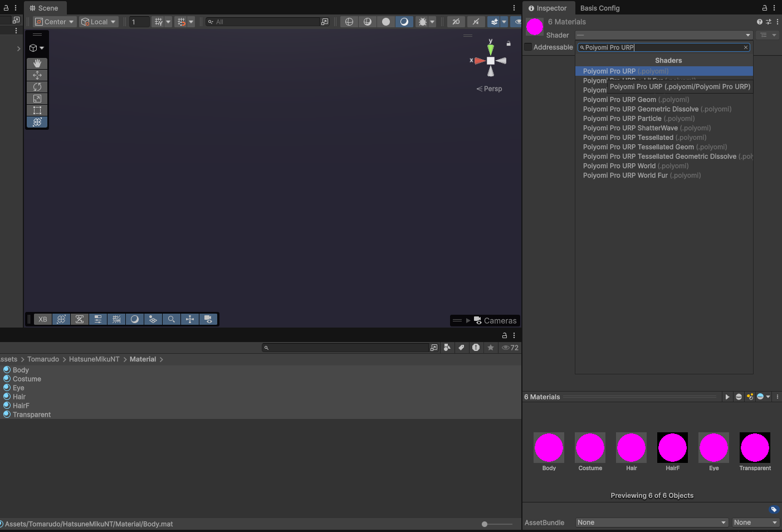The width and height of the screenshot is (782, 532).
Task: Select the Scale tool
Action: pos(37,99)
